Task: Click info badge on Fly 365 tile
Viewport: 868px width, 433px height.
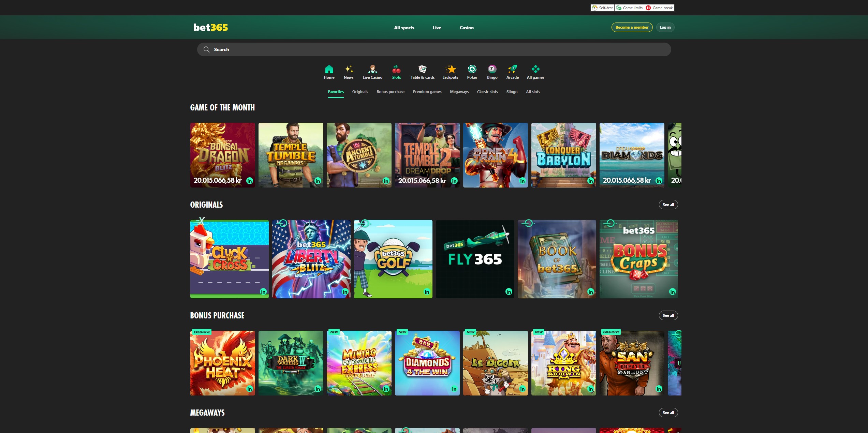Action: [x=509, y=292]
